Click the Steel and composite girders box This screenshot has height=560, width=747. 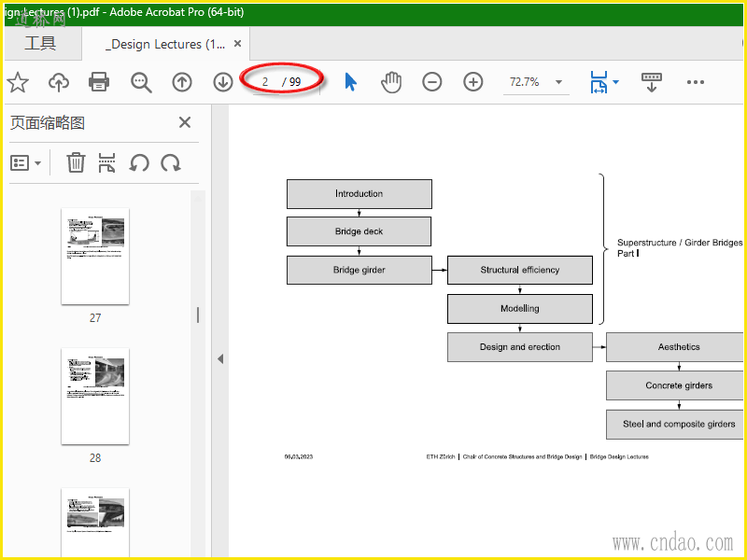674,425
